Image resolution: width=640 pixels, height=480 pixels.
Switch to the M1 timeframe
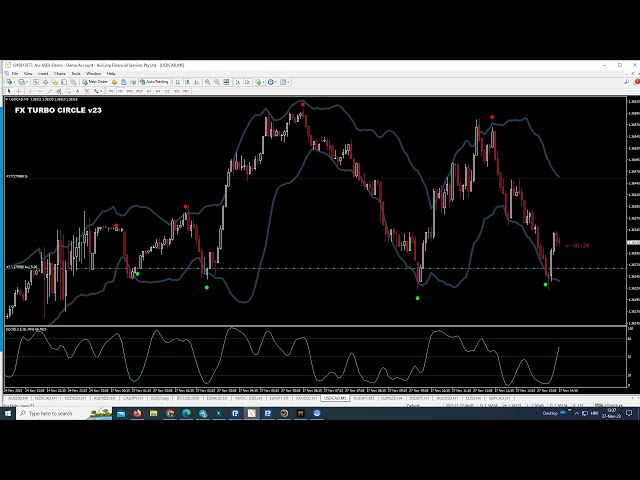(110, 91)
